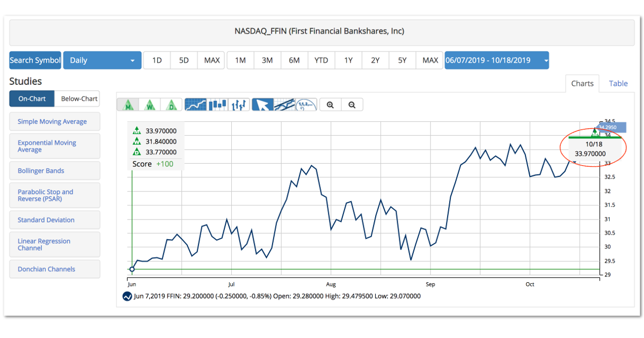Click the 29.5 price axis label
Viewport: 644px width, 338px height.
609,261
